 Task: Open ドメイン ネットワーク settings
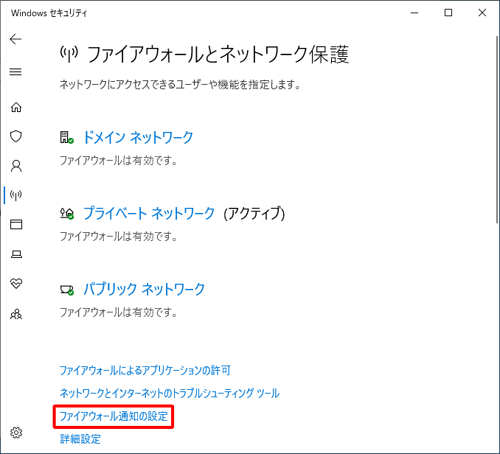138,137
